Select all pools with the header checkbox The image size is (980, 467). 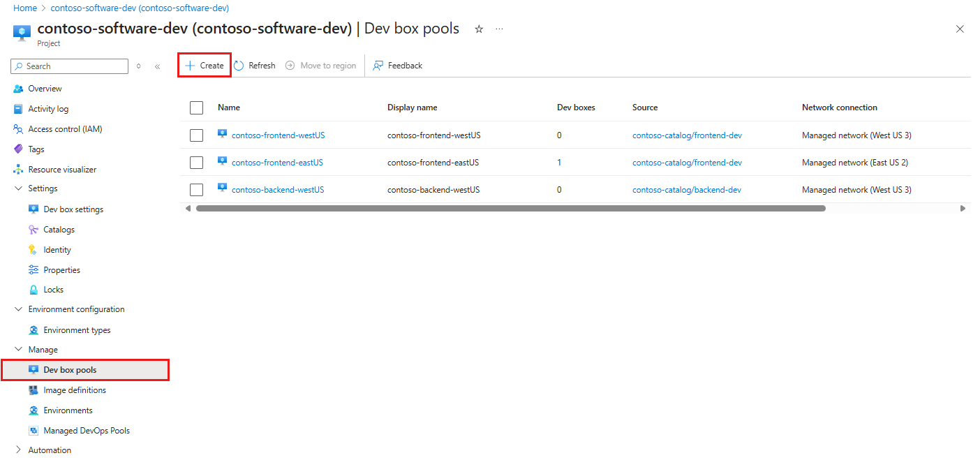196,108
